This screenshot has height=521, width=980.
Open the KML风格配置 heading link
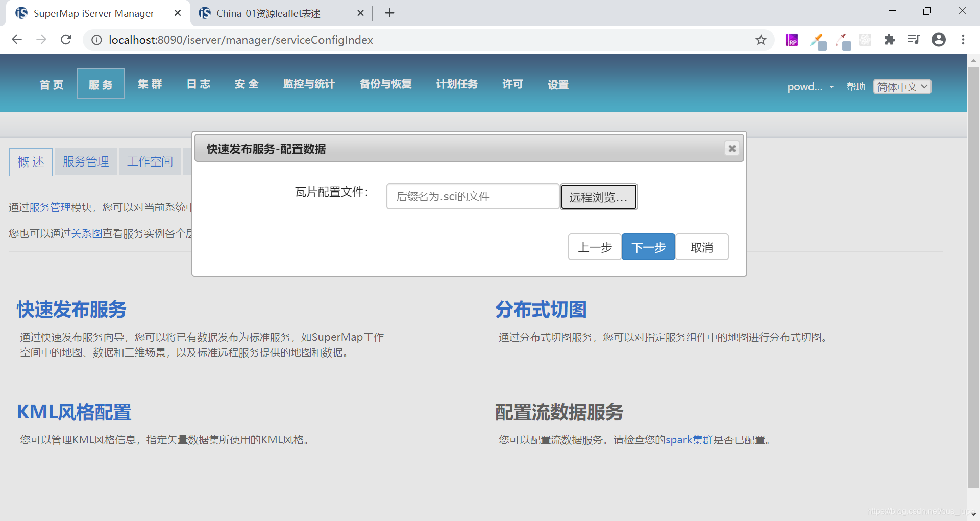74,412
